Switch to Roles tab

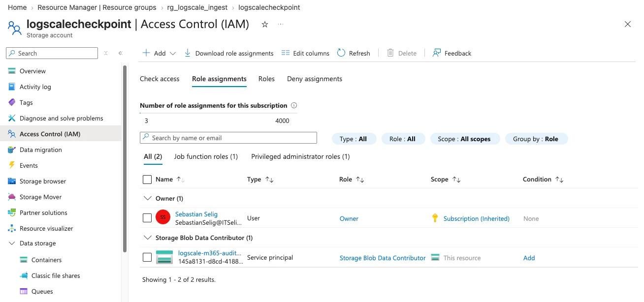266,79
